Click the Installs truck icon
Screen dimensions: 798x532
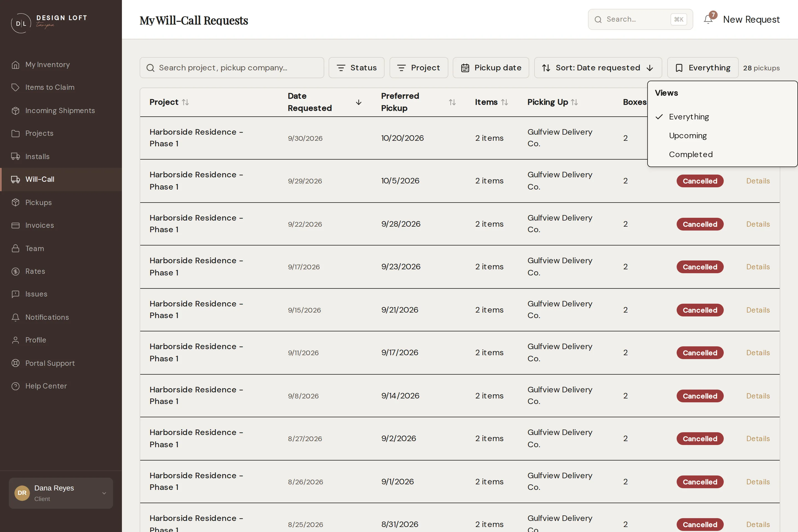coord(15,156)
